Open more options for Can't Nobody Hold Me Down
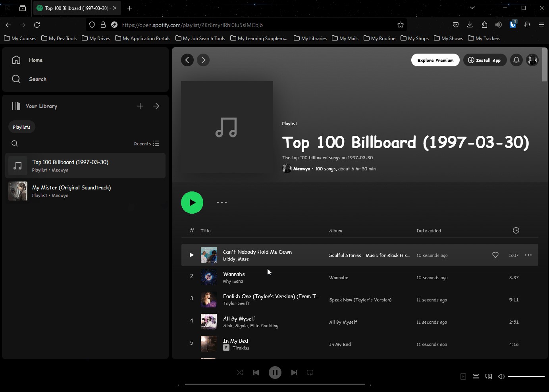This screenshot has height=392, width=549. click(x=528, y=255)
